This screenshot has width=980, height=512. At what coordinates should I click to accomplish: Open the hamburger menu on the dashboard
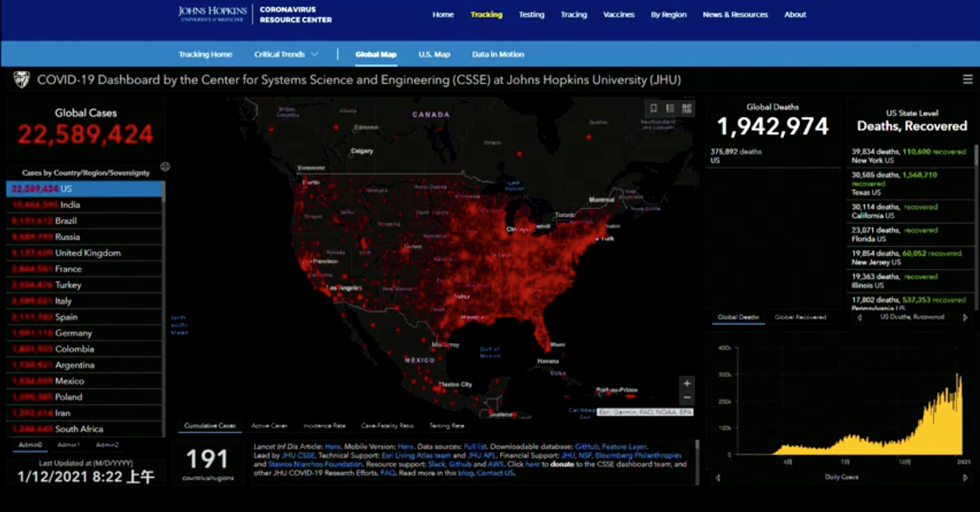click(968, 80)
